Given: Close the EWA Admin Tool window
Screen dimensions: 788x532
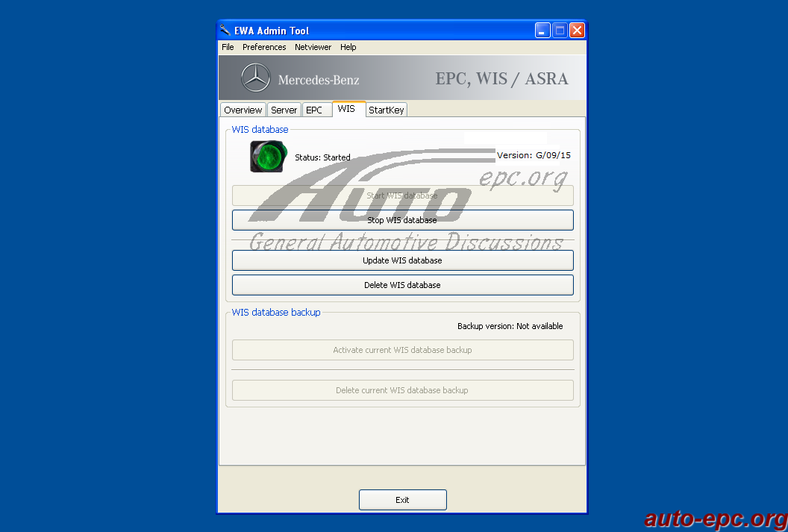Looking at the screenshot, I should [x=577, y=30].
